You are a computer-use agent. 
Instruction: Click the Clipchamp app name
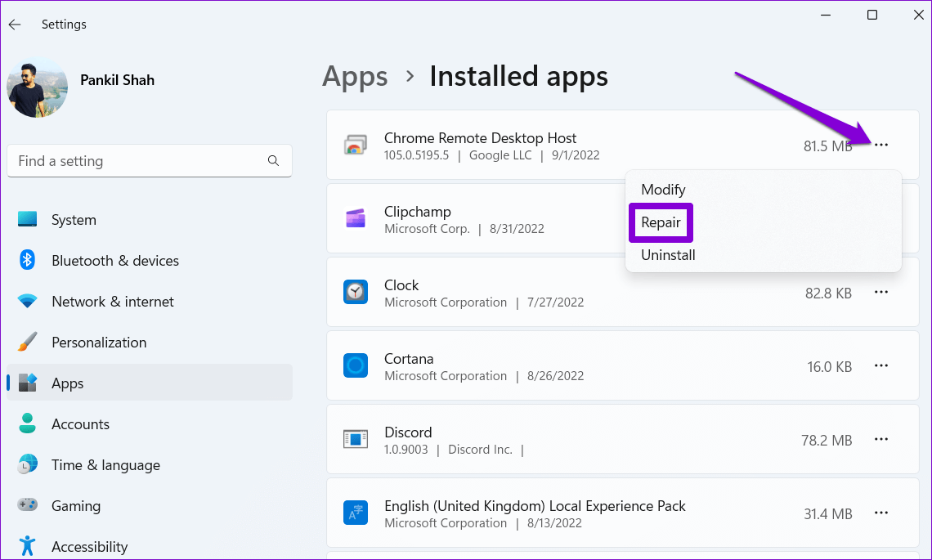(x=417, y=212)
